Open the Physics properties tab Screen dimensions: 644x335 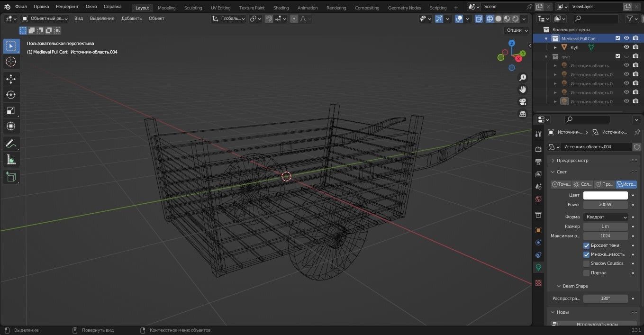538,243
